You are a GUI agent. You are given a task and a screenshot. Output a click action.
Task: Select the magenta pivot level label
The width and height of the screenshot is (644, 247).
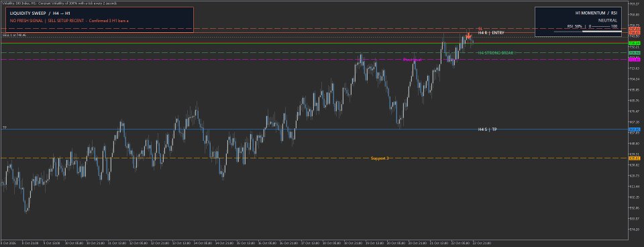(x=412, y=60)
